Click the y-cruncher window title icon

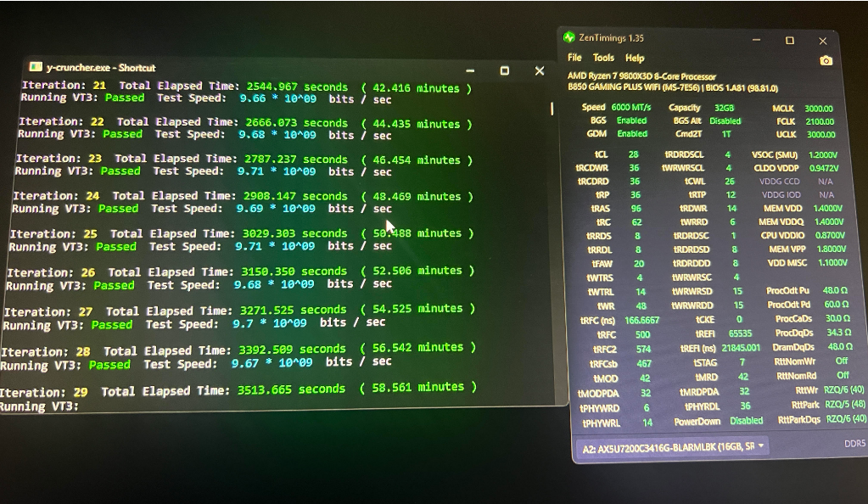(36, 67)
